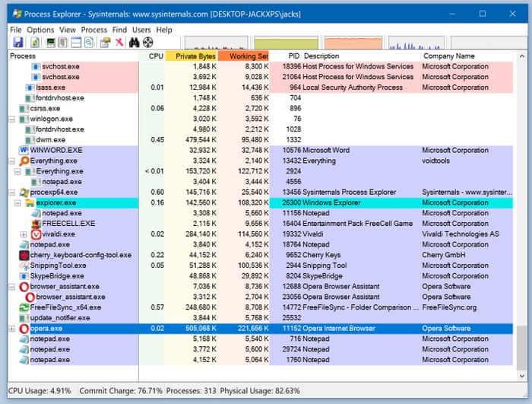Open the Process menu
This screenshot has width=532, height=404.
click(94, 30)
